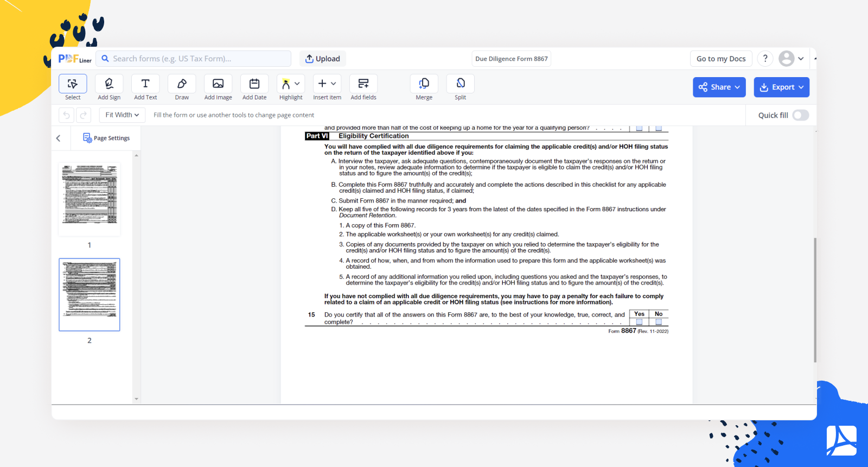The image size is (868, 467).
Task: Expand the Export dropdown
Action: [781, 87]
